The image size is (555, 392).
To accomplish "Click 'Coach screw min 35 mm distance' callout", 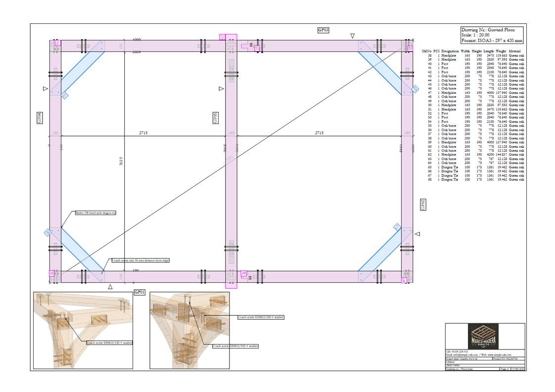I will point(140,261).
